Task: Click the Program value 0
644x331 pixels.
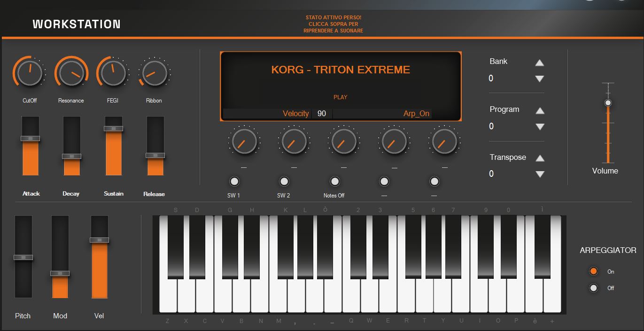Action: click(x=491, y=126)
